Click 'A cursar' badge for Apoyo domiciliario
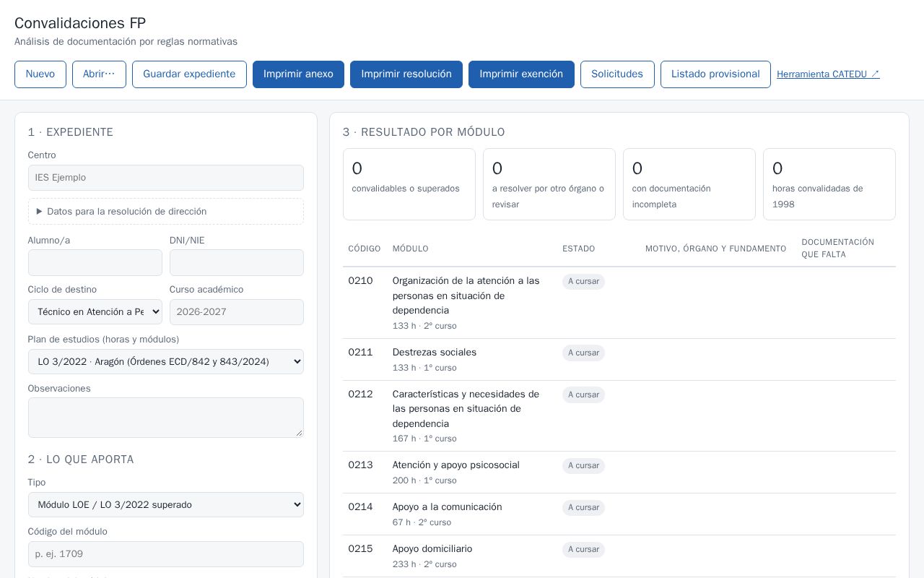 (x=583, y=549)
